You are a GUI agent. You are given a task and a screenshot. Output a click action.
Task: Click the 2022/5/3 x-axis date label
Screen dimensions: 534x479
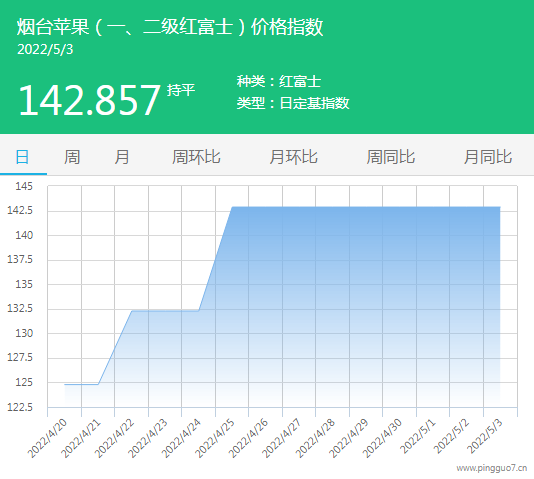point(485,436)
